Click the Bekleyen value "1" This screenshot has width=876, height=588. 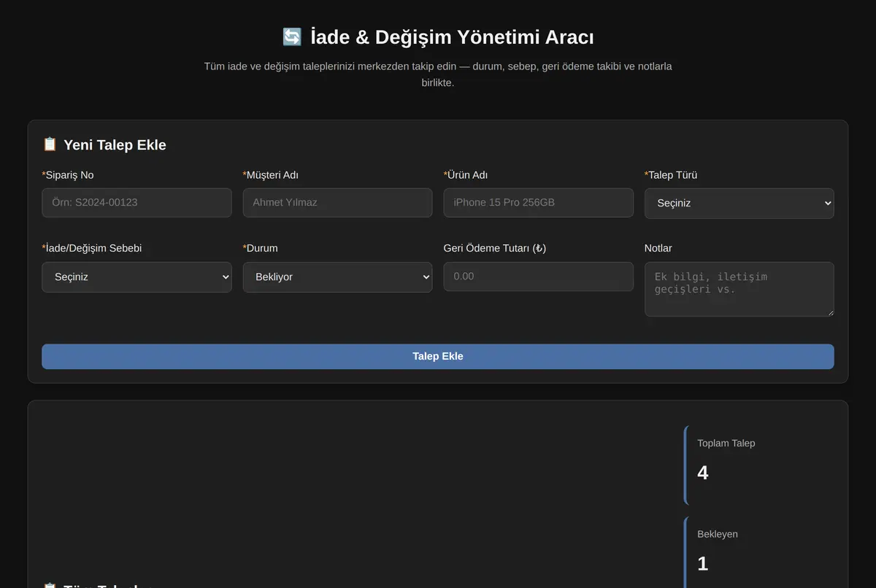click(703, 563)
